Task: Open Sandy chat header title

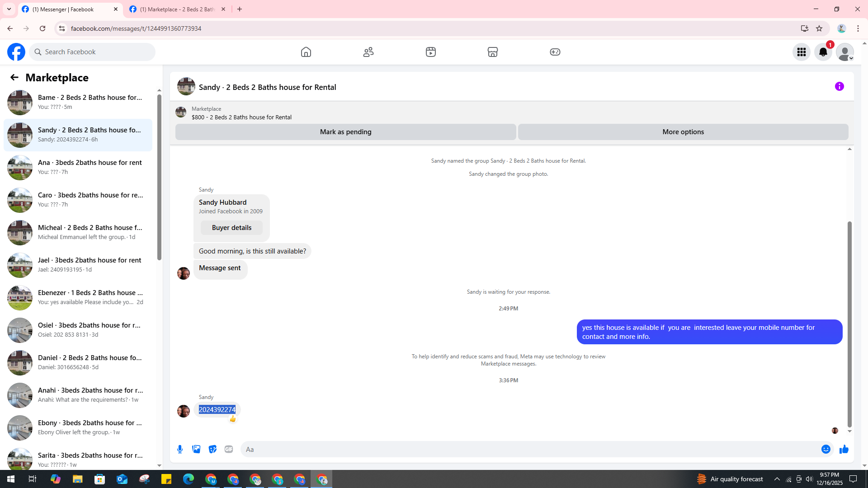Action: tap(268, 87)
